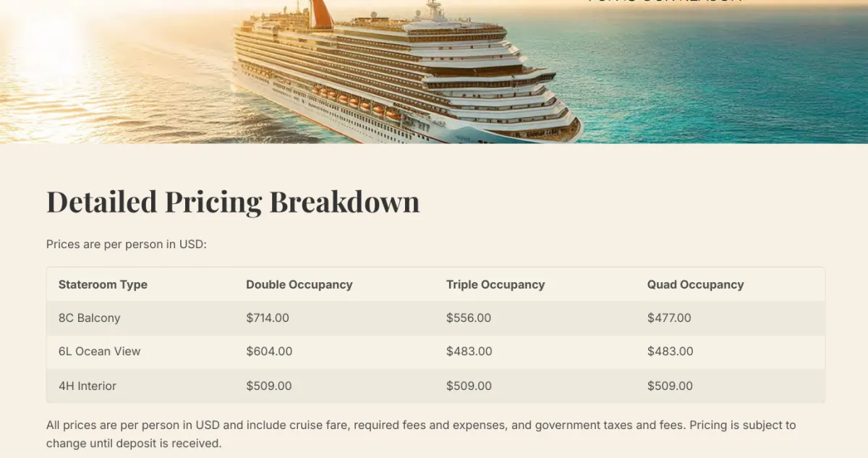
Task: Select the 6L Ocean View row label
Action: [x=100, y=351]
